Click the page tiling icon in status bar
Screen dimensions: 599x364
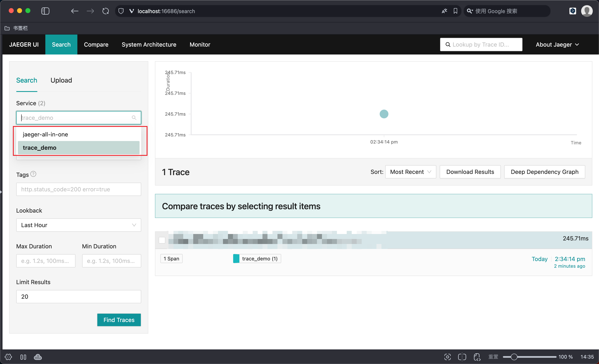462,357
